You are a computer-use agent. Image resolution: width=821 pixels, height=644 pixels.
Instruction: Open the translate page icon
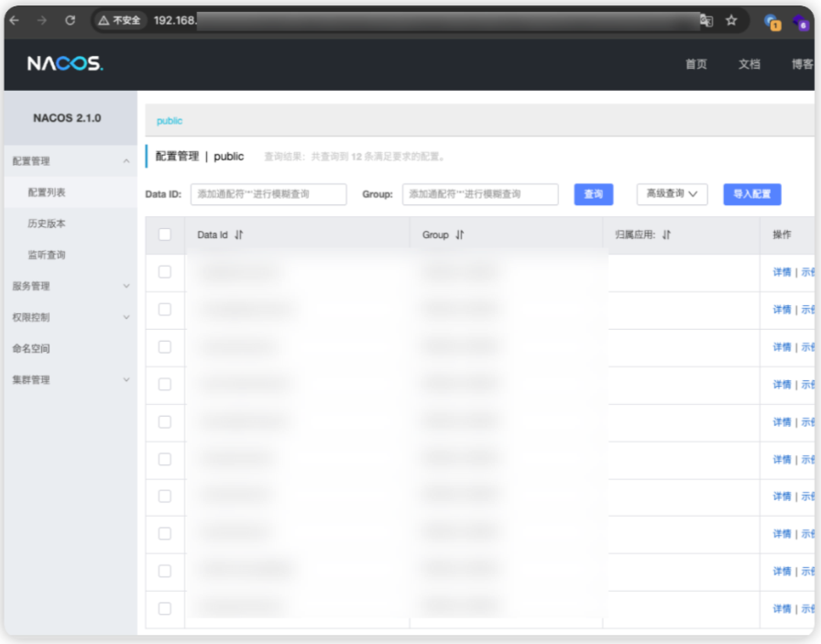coord(706,21)
